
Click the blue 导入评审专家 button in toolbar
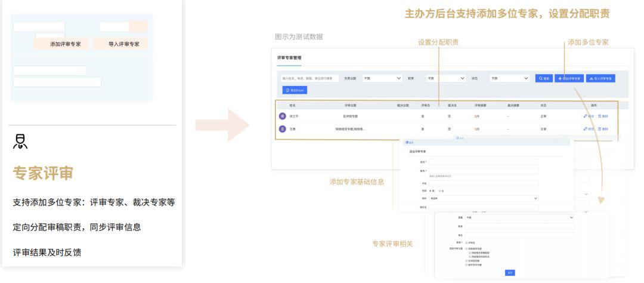(600, 78)
